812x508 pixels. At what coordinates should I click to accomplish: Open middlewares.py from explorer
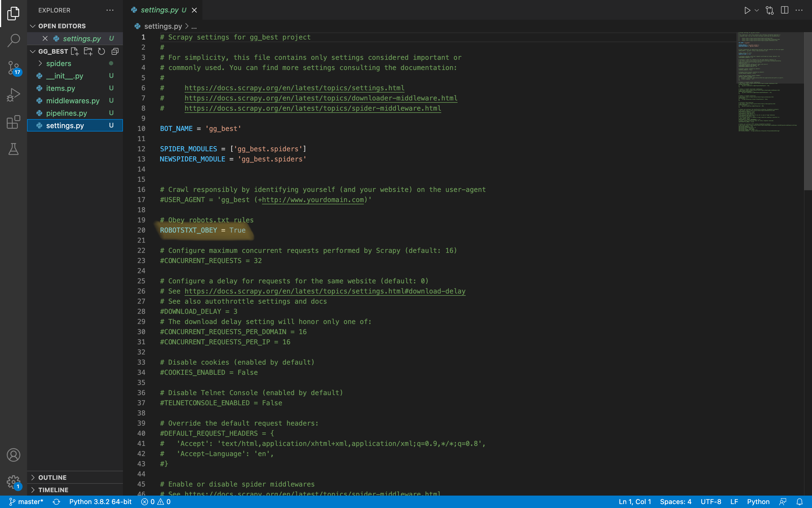75,101
